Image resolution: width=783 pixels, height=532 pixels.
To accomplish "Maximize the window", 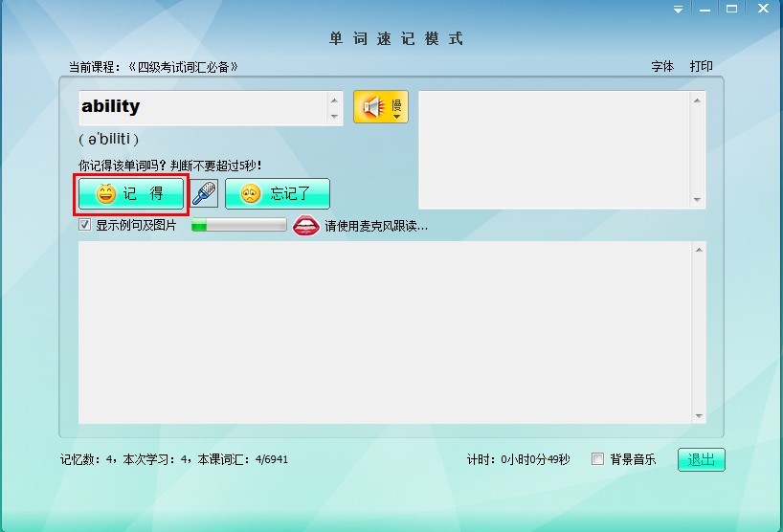I will click(x=731, y=9).
